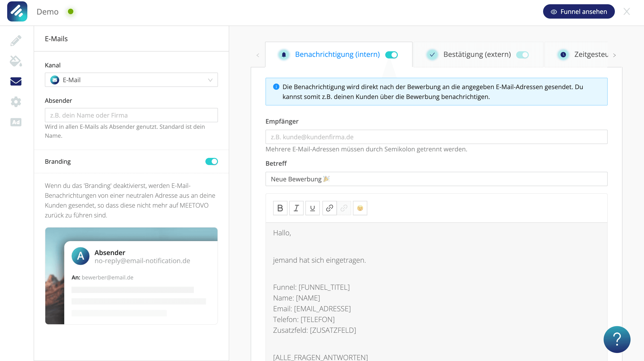This screenshot has width=644, height=361.
Task: Open the emoji picker in editor toolbar
Action: click(360, 208)
